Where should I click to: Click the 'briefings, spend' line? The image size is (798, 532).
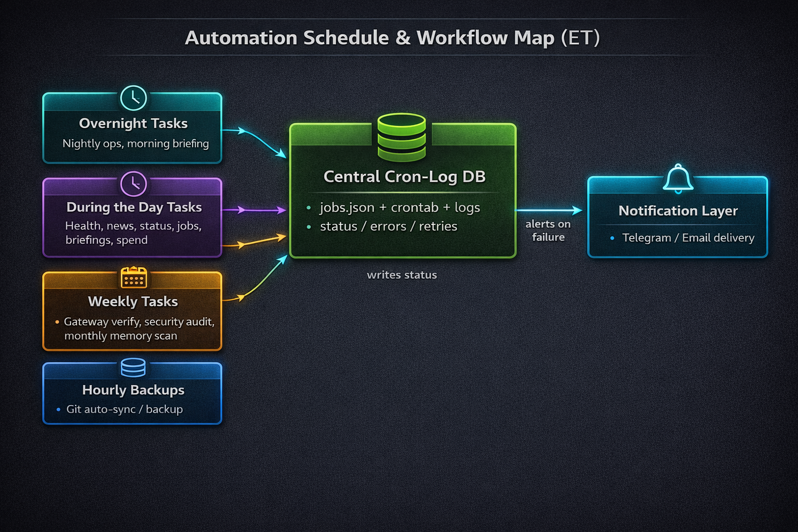tap(107, 240)
